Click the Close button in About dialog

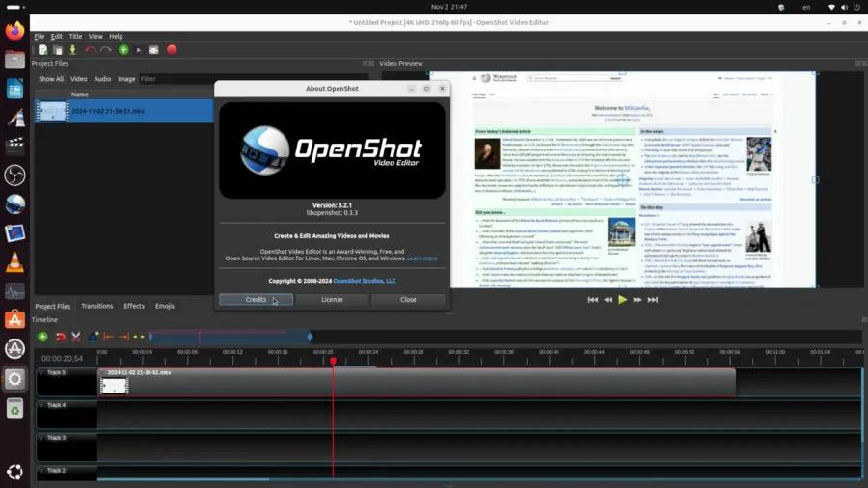pos(408,299)
